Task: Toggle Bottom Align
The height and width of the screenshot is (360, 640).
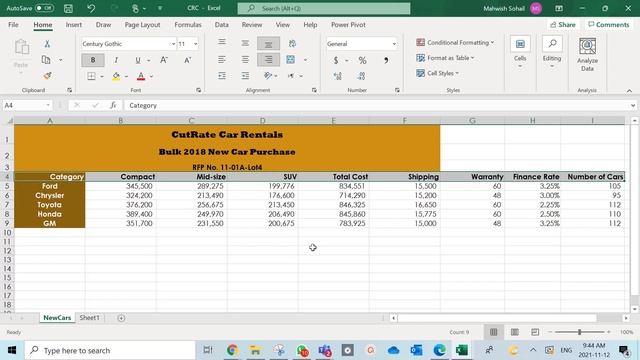Action: [268, 43]
